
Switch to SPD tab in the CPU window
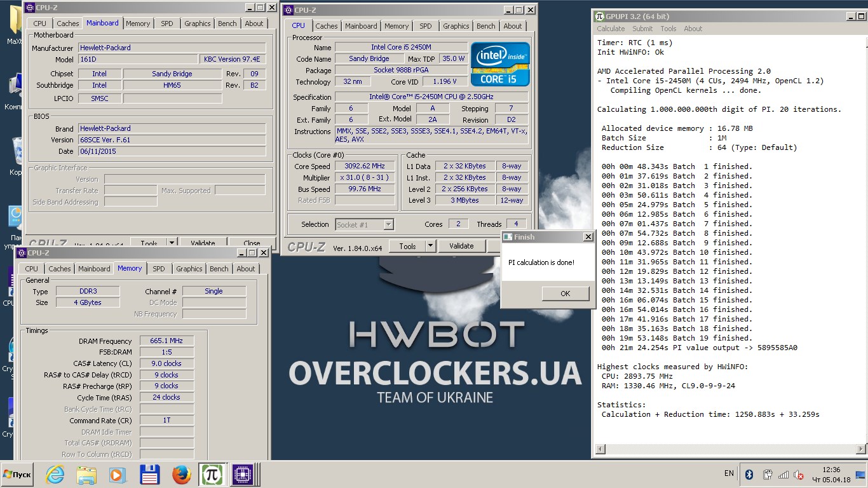point(426,26)
